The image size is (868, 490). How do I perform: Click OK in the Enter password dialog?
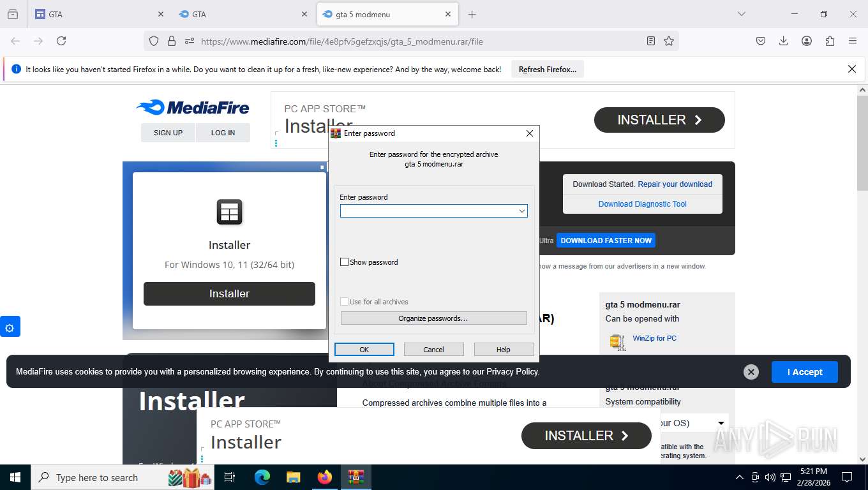click(x=364, y=349)
